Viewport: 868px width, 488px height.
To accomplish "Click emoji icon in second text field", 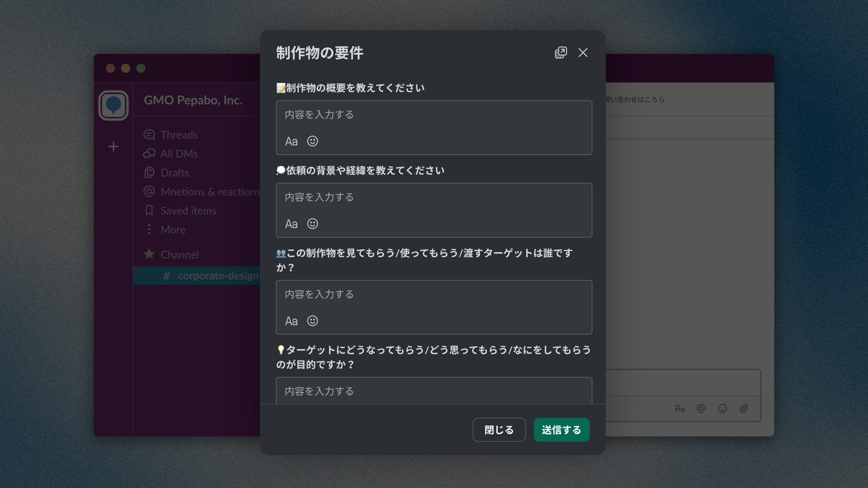I will [x=312, y=224].
